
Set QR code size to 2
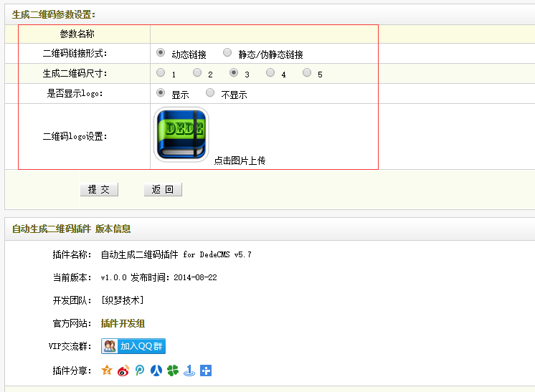pyautogui.click(x=196, y=72)
